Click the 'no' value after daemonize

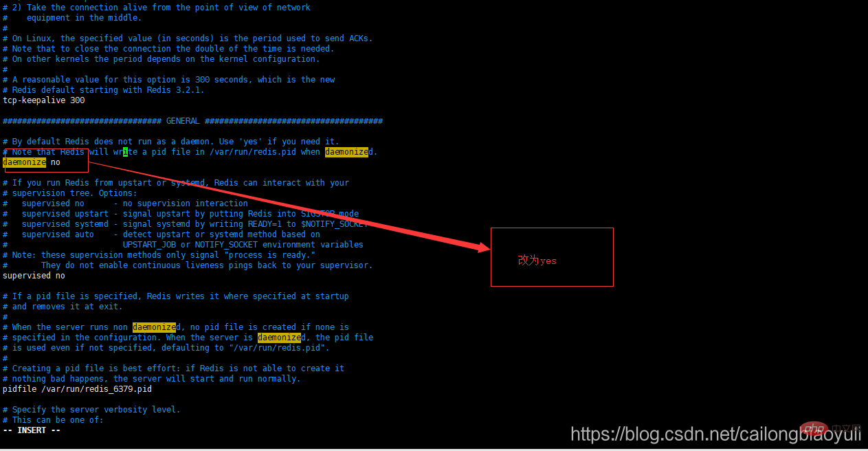56,162
